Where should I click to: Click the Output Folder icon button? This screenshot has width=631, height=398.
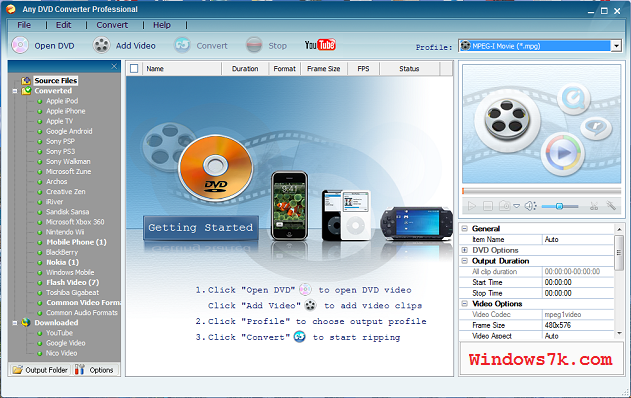pos(40,370)
